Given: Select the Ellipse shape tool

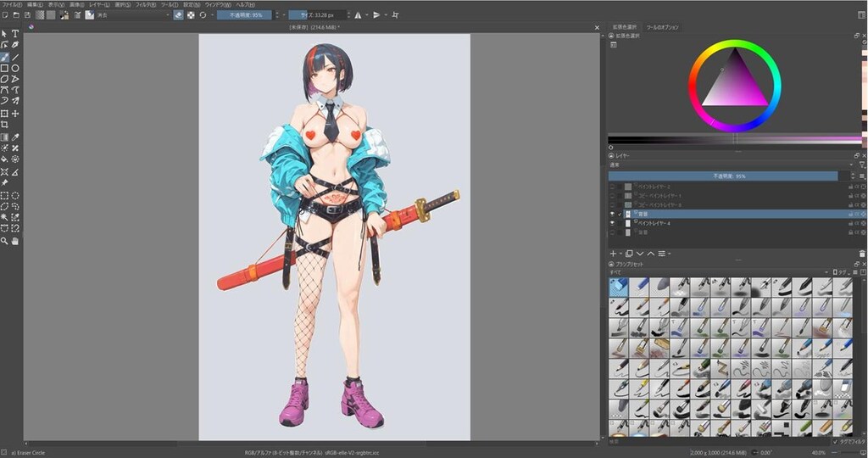Looking at the screenshot, I should click(15, 68).
